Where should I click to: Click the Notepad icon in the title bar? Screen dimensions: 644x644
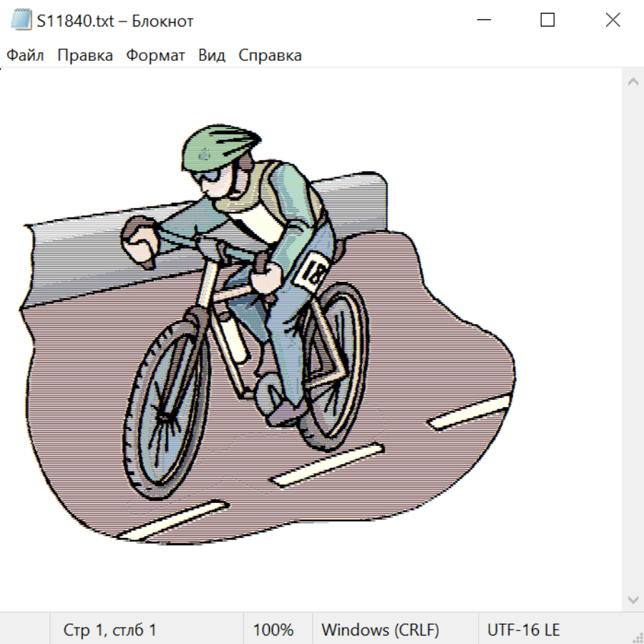point(21,21)
